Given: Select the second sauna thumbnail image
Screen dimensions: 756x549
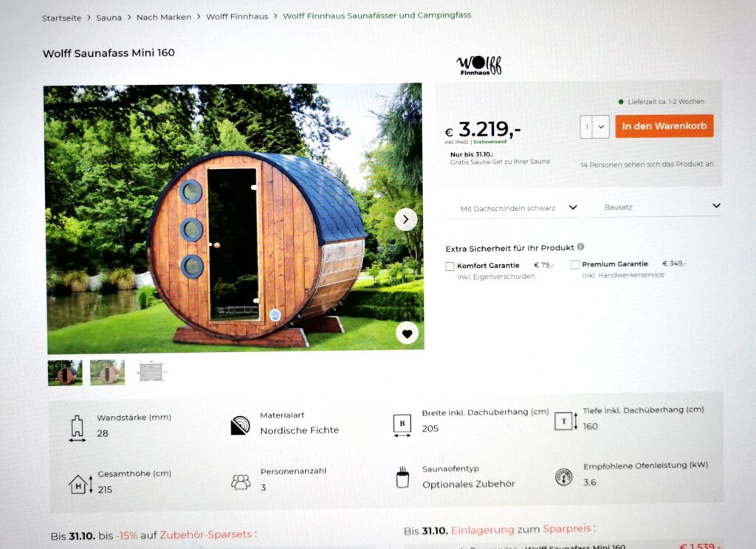Looking at the screenshot, I should (108, 372).
